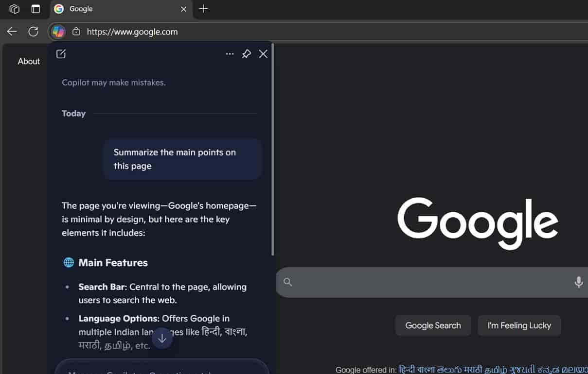Click 'Copilot may make mistakes.' text
This screenshot has width=588, height=374.
click(x=114, y=83)
